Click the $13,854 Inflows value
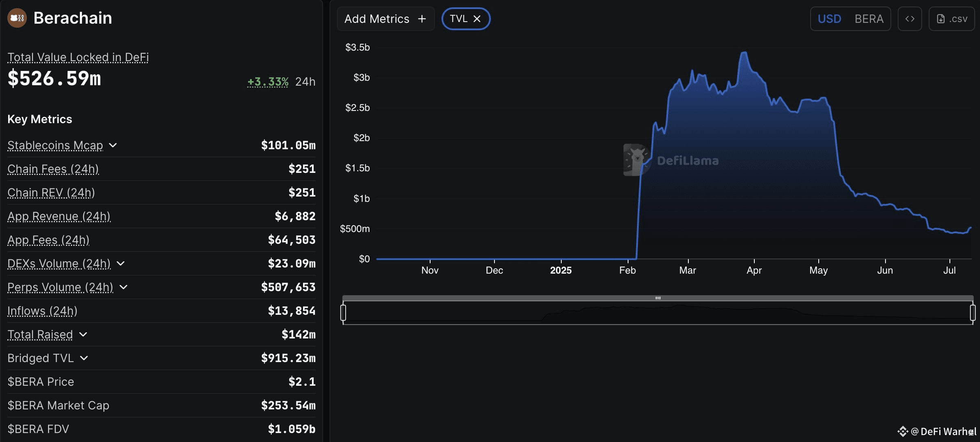This screenshot has height=442, width=980. click(x=292, y=311)
